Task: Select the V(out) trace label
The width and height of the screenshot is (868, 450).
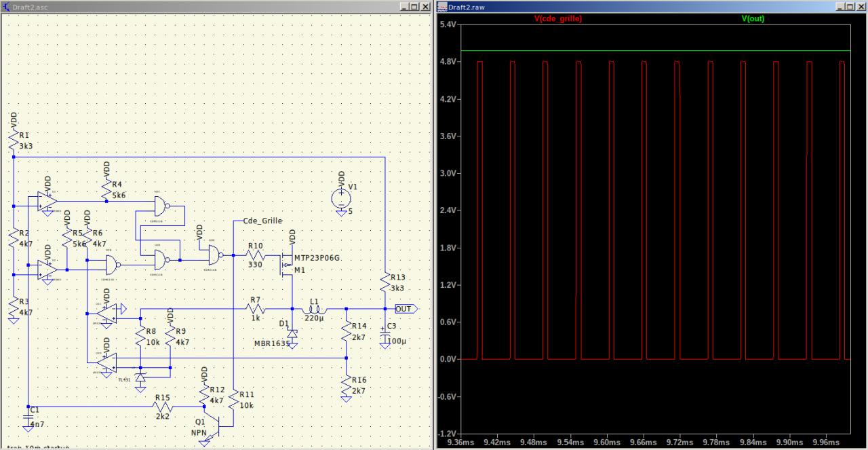Action: click(x=753, y=19)
